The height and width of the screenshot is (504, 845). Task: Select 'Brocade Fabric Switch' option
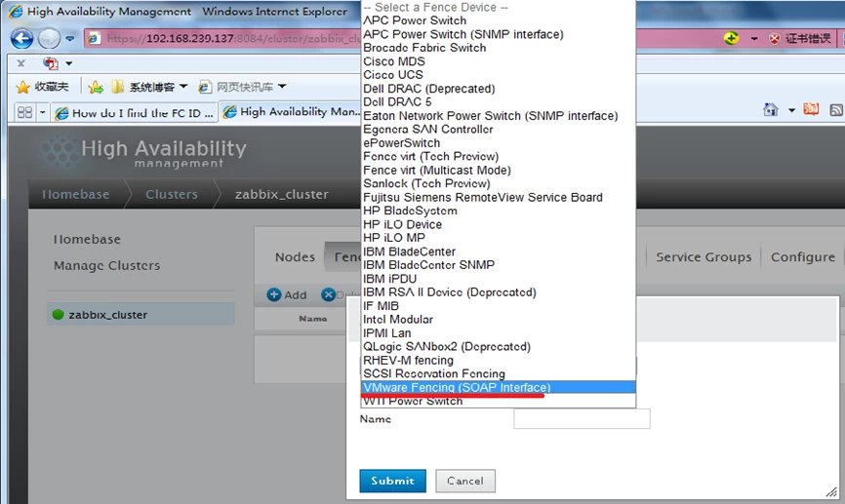coord(498,48)
